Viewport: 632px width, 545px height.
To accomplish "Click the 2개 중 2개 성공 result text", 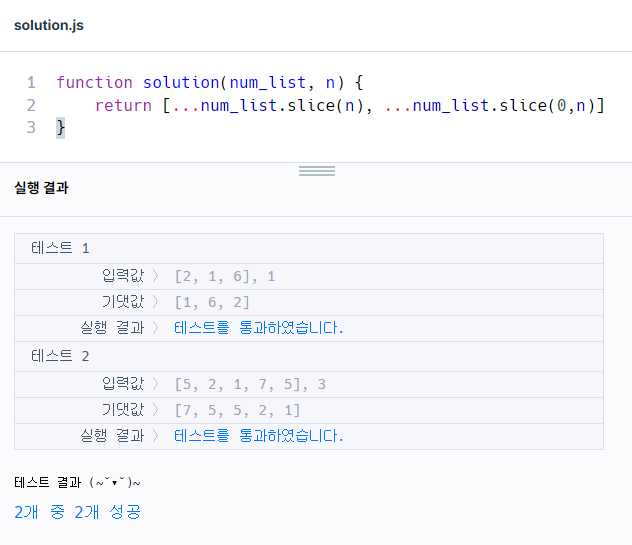I will pos(77,512).
